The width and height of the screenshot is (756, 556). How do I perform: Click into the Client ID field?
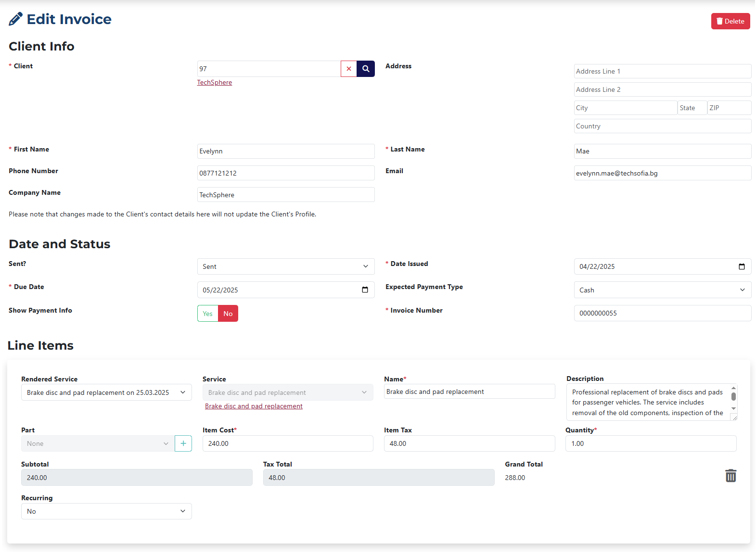click(x=269, y=69)
